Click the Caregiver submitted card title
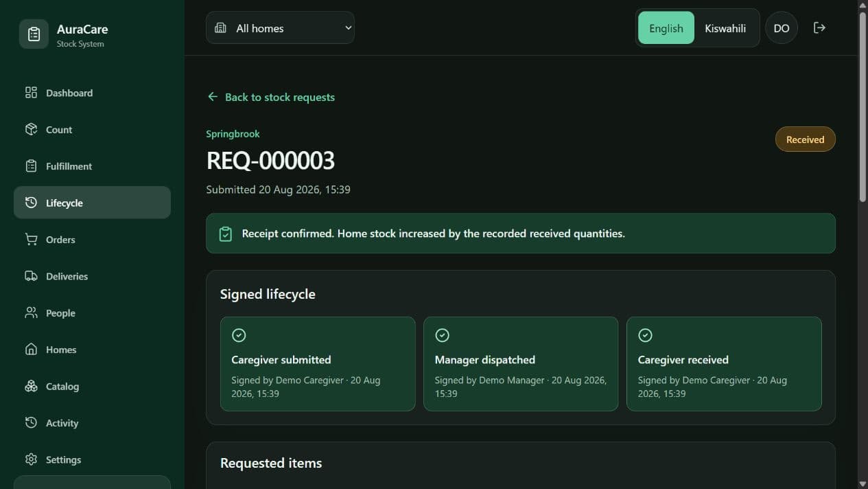The height and width of the screenshot is (489, 868). (x=281, y=360)
